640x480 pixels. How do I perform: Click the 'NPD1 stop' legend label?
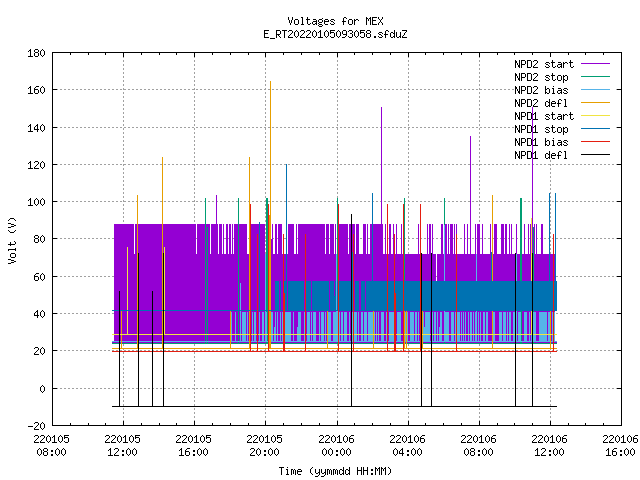pos(541,129)
